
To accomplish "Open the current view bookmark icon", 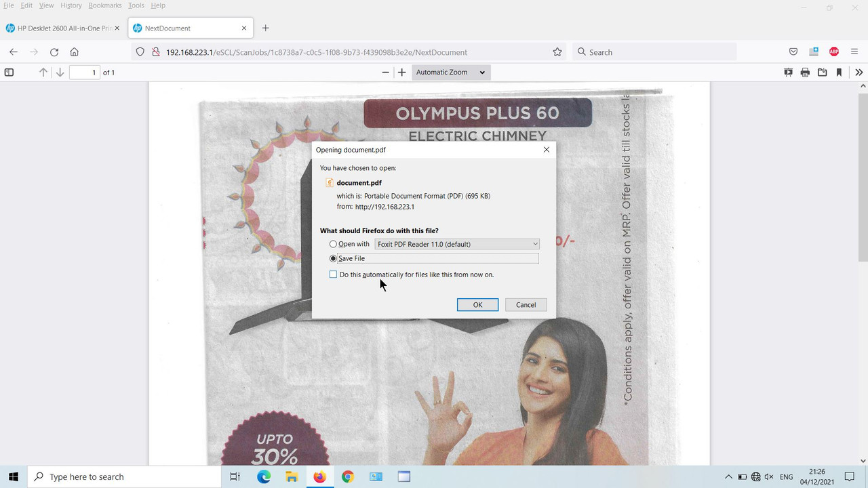I will click(839, 73).
